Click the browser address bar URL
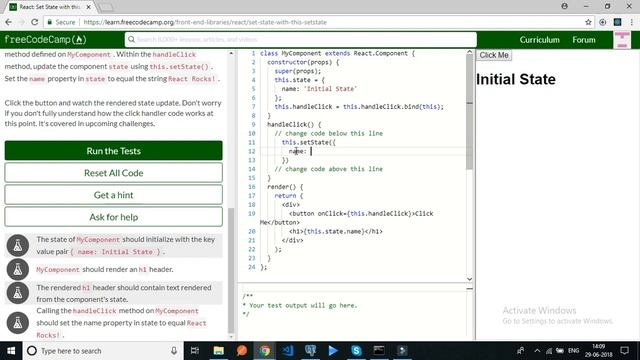Screen dimensions: 640x360 [205, 22]
